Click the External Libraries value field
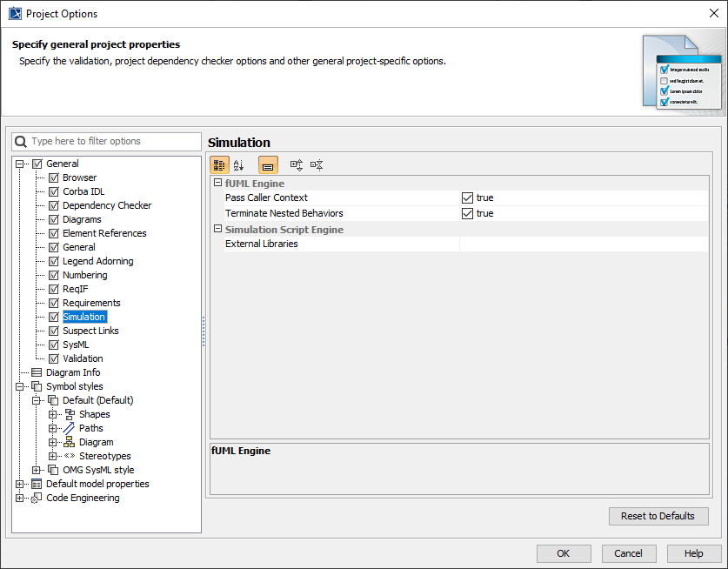The image size is (728, 569). pos(583,244)
